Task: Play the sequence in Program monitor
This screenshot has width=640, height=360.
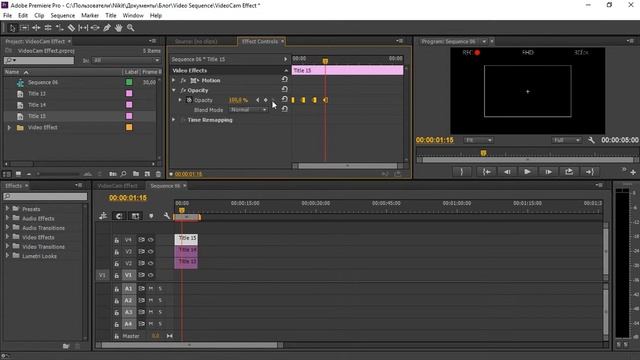Action: point(527,172)
